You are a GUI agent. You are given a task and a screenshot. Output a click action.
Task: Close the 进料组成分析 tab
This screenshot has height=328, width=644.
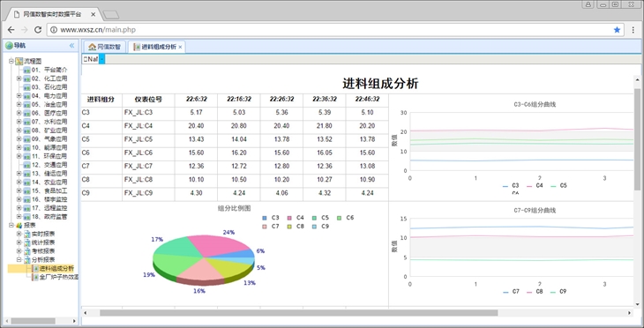180,48
